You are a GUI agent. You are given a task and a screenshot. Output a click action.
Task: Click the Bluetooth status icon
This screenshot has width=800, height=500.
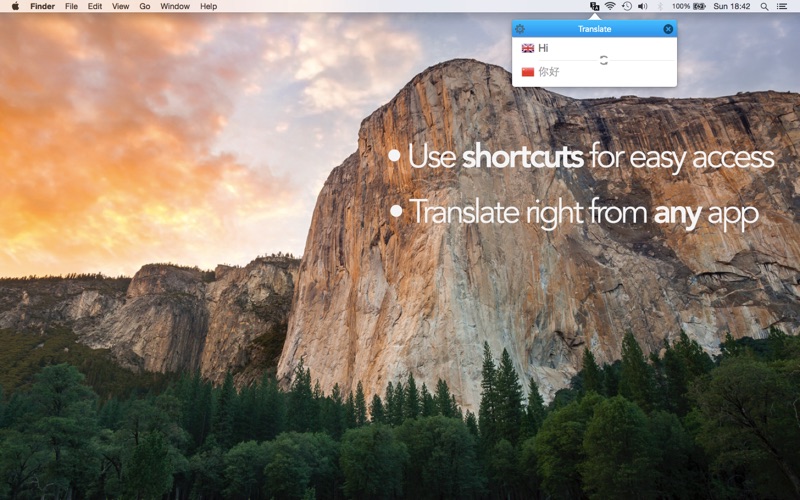point(659,6)
